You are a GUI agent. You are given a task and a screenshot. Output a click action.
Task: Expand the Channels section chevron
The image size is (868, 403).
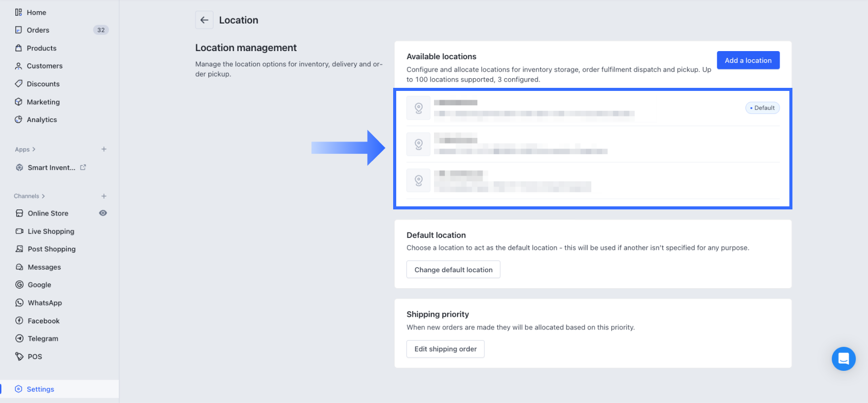43,196
